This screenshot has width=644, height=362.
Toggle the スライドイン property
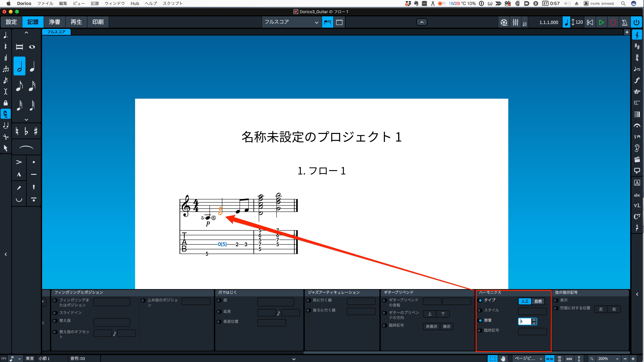[55, 313]
